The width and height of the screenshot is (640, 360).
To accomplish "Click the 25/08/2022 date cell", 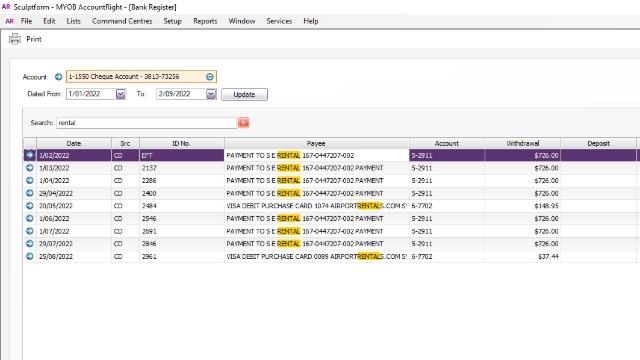I will point(74,256).
